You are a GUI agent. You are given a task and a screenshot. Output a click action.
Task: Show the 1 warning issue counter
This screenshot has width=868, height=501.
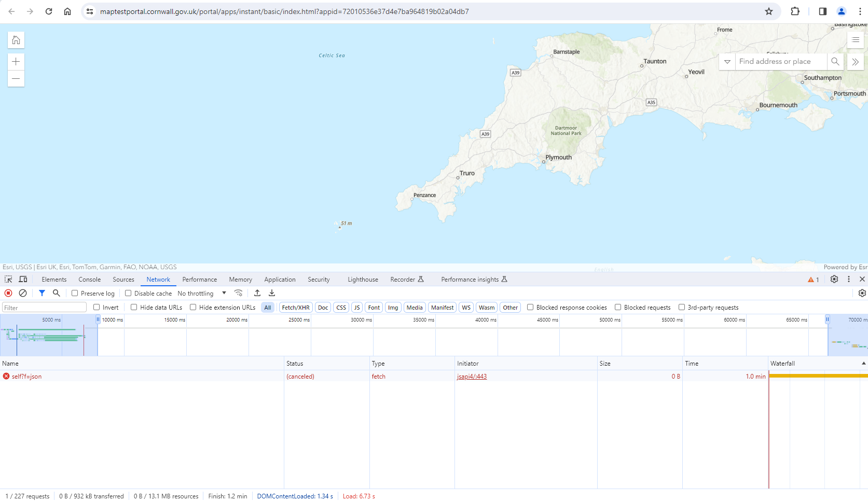814,280
